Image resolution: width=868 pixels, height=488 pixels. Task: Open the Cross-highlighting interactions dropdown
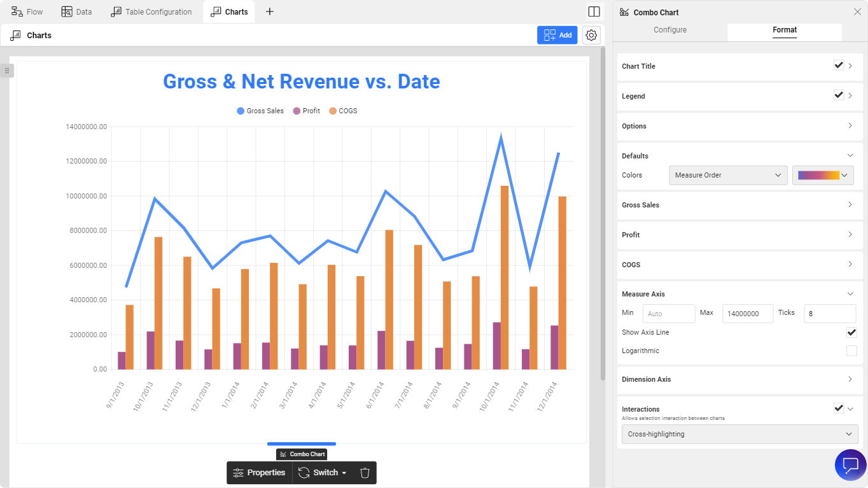point(739,434)
